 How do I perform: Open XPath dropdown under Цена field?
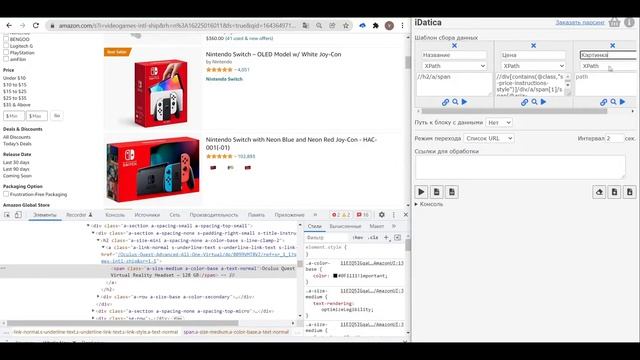533,66
